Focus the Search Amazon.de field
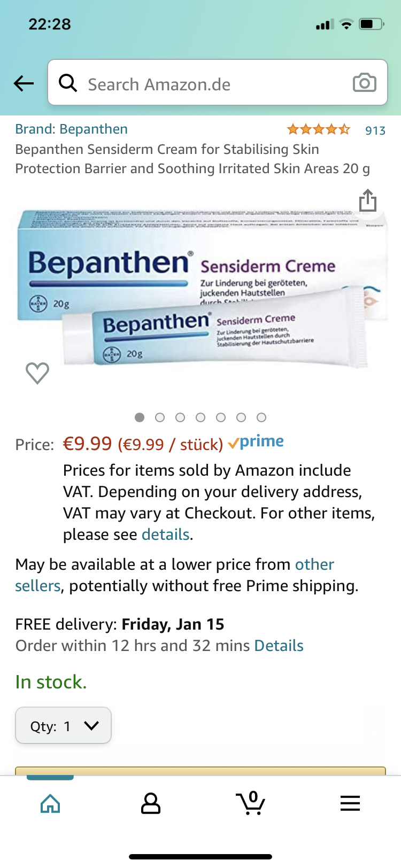Screen dimensions: 401x868 tap(214, 84)
